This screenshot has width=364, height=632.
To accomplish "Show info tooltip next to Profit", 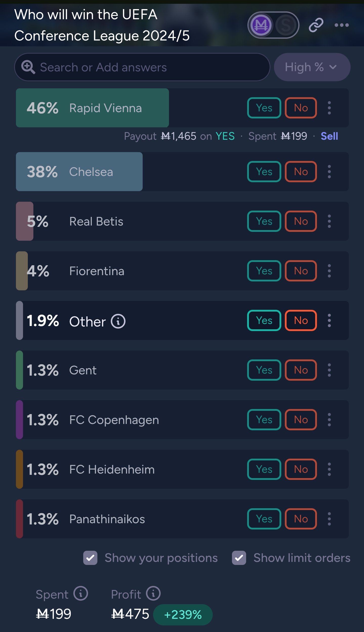I will (x=153, y=593).
